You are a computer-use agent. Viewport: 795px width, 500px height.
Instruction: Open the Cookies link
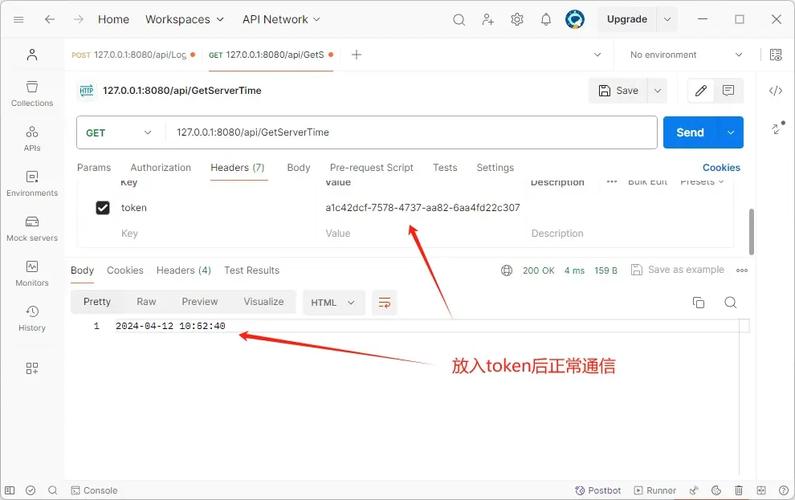point(721,168)
